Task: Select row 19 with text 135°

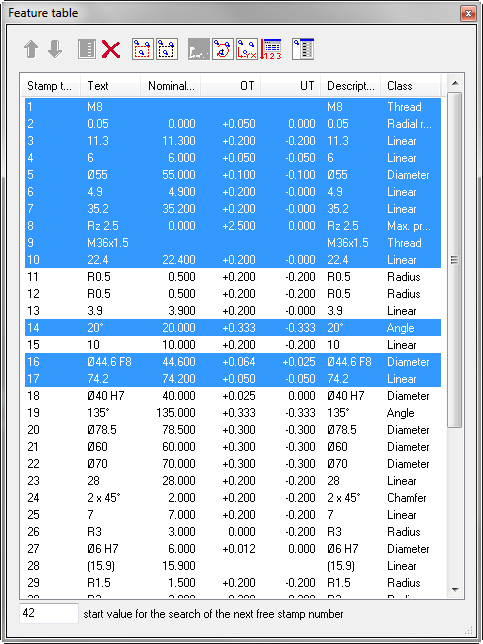Action: coord(233,413)
